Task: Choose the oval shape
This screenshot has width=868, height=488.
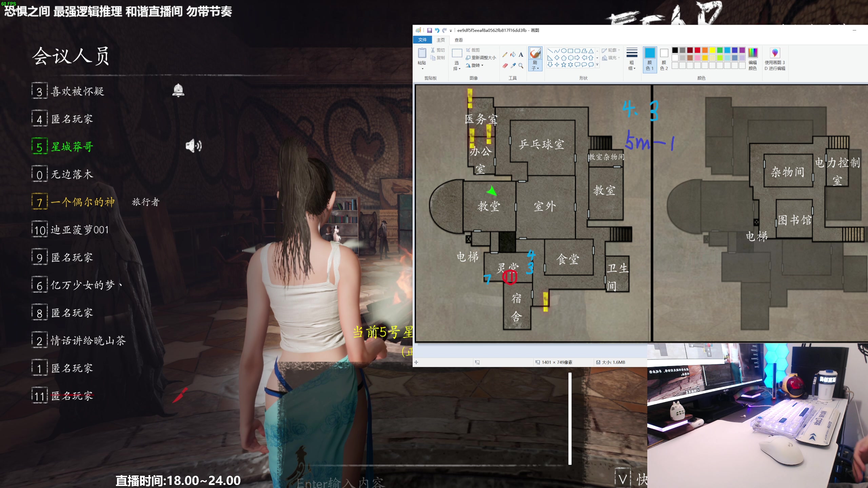Action: (564, 51)
